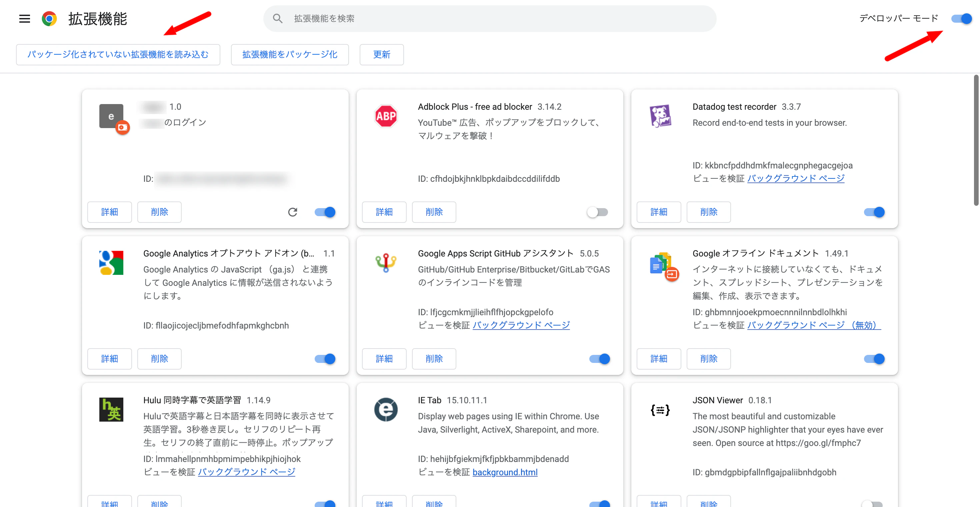Screen dimensions: 980x507
Task: Remove the version 1.0 unpacked extension with 削除
Action: click(159, 212)
